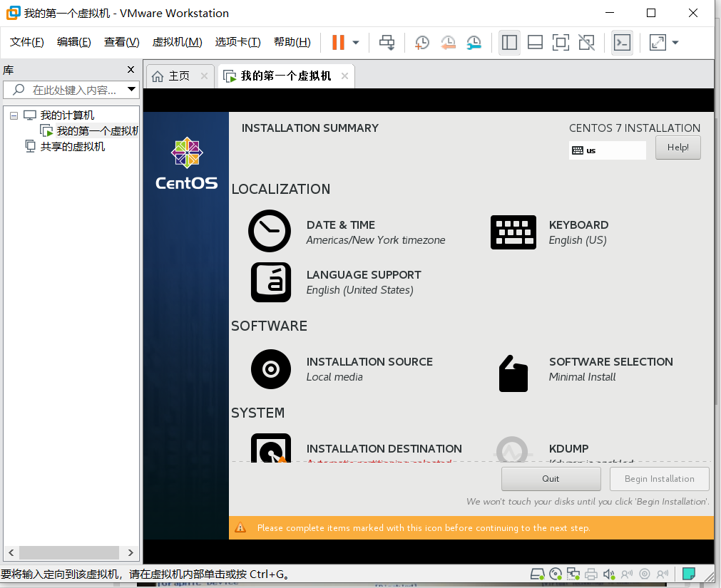Expand the library search filter dropdown
The image size is (721, 588).
pos(131,89)
